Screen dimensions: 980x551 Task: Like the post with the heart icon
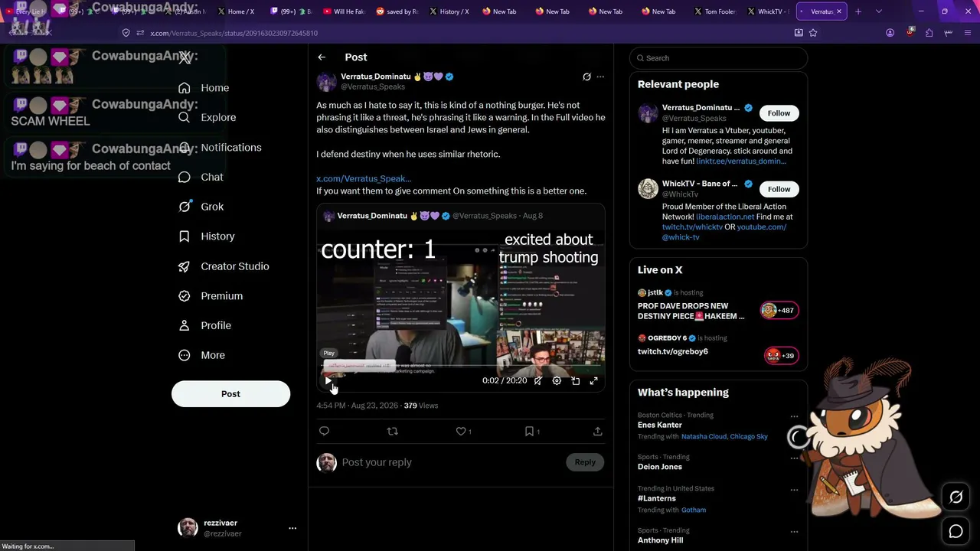click(x=461, y=432)
